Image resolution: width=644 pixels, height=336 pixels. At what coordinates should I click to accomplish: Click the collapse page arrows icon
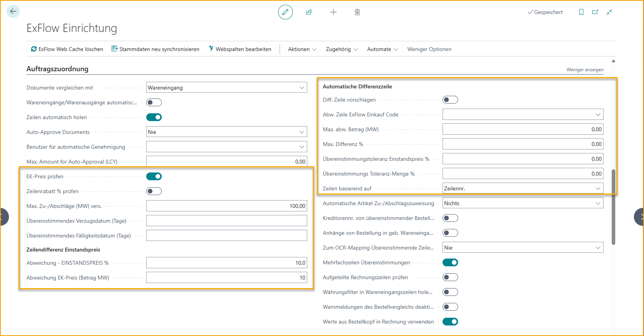[x=609, y=12]
